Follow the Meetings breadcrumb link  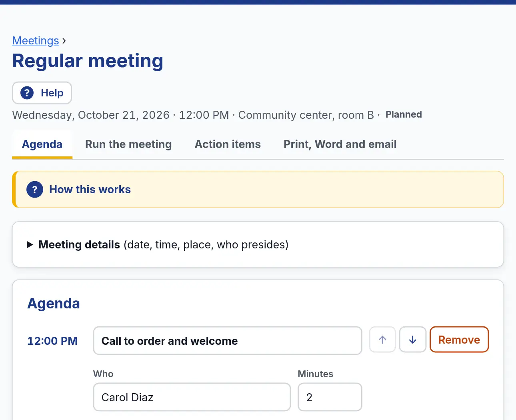click(36, 41)
